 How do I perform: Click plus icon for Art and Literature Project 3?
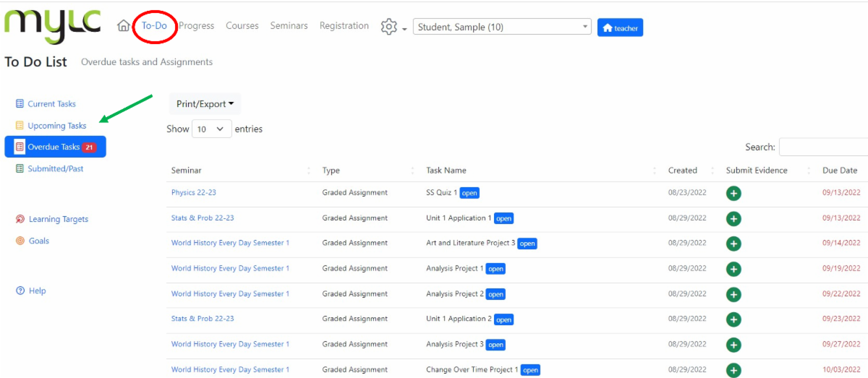click(x=733, y=244)
